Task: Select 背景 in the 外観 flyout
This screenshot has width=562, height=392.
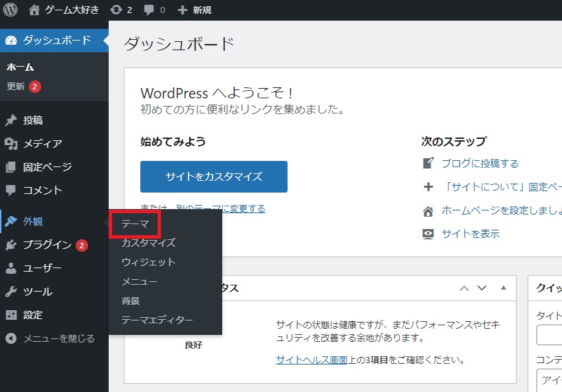Action: click(x=131, y=301)
